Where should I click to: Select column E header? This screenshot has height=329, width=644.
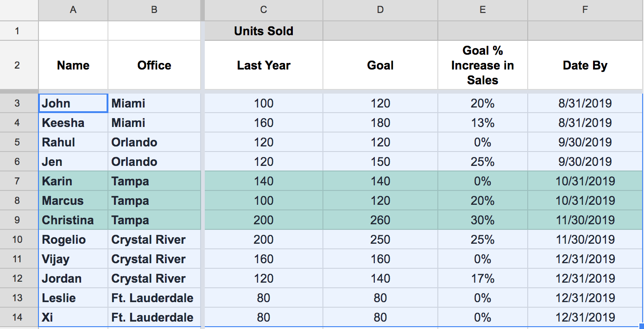point(482,10)
